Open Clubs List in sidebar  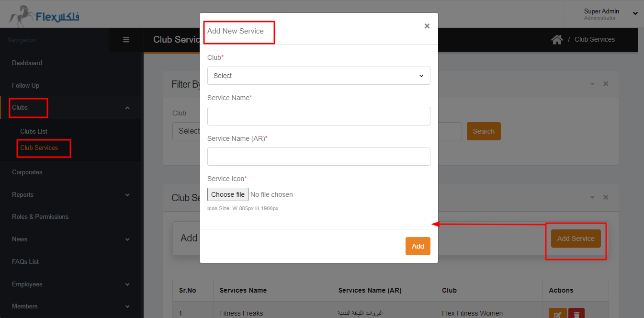pos(34,131)
